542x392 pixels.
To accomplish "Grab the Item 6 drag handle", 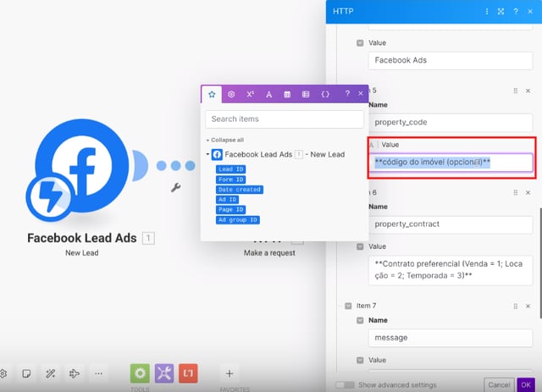I will coord(516,192).
